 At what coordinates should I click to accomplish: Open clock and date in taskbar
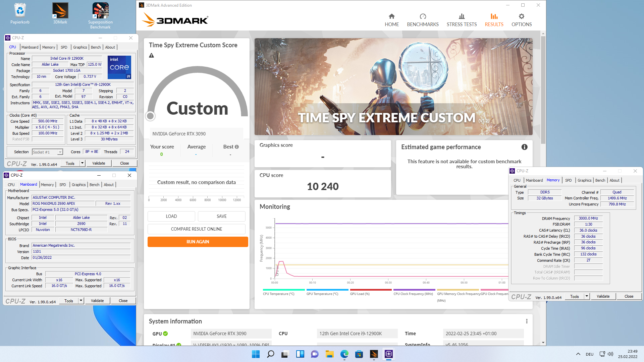pos(628,354)
